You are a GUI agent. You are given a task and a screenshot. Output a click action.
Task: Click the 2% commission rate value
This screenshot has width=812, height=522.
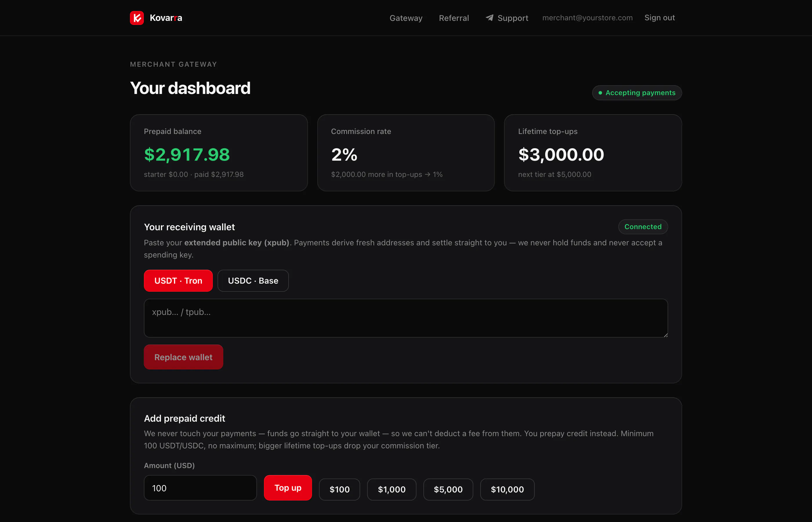point(344,155)
